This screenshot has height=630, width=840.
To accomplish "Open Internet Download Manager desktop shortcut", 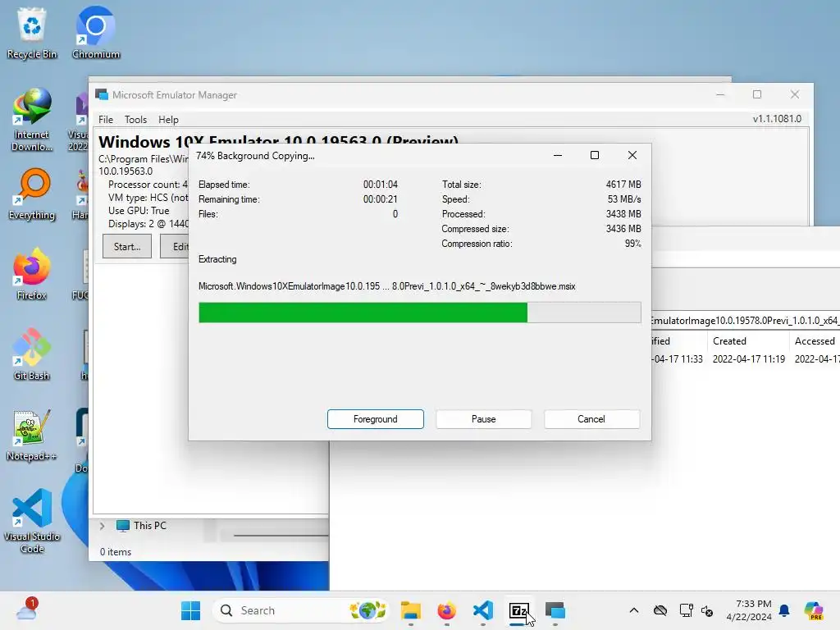I will [32, 120].
